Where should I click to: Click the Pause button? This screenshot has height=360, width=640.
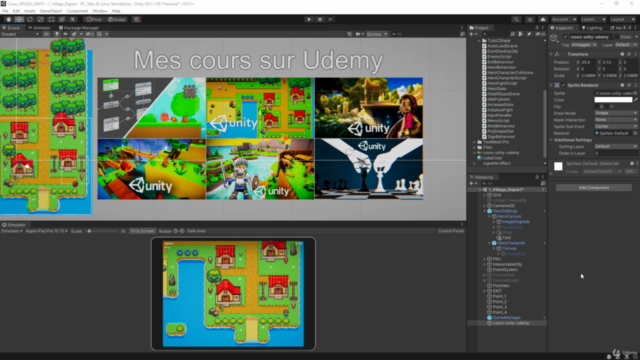tap(320, 19)
